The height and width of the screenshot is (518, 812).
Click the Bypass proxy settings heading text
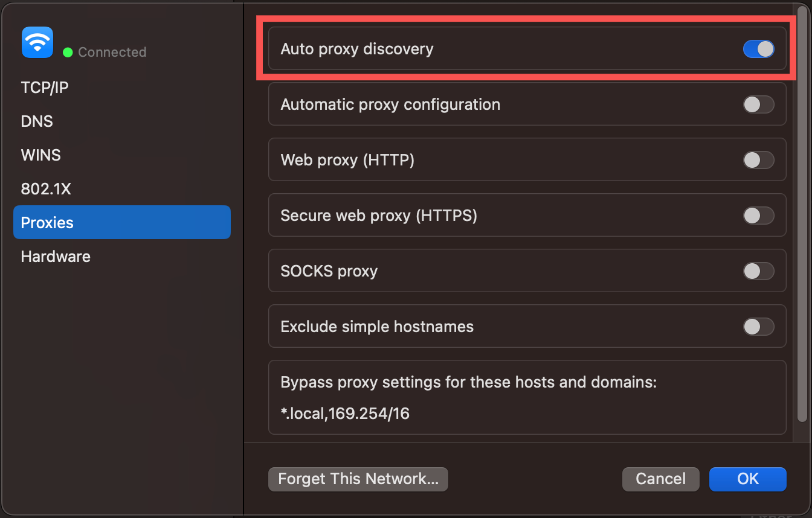tap(468, 383)
